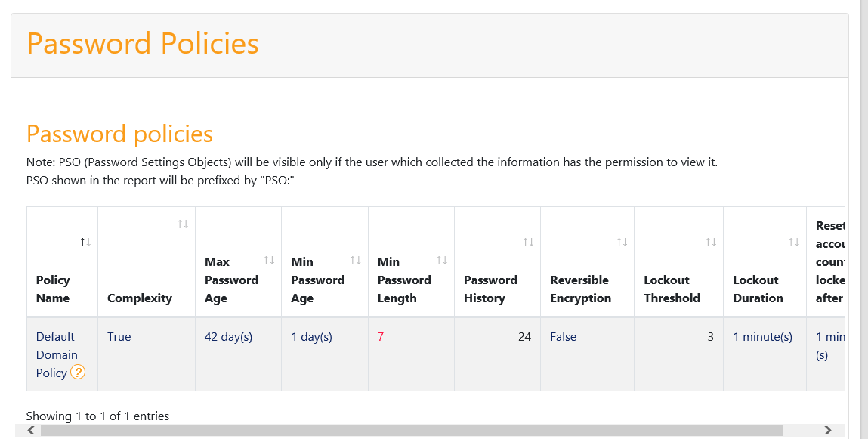Click the Password Policies panel heading
868x439 pixels.
click(x=143, y=43)
